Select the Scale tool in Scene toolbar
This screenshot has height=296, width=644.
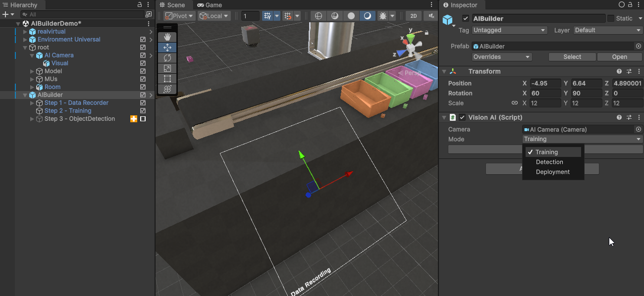click(x=167, y=68)
